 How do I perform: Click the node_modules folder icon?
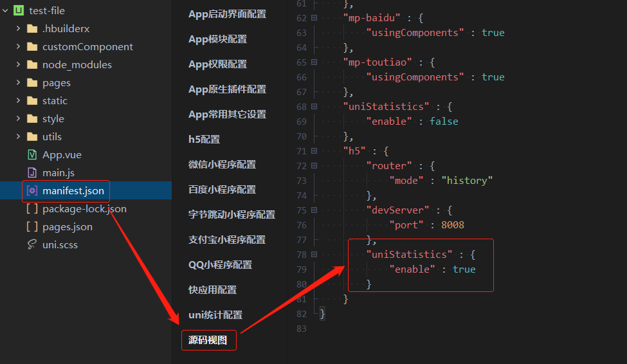point(32,65)
